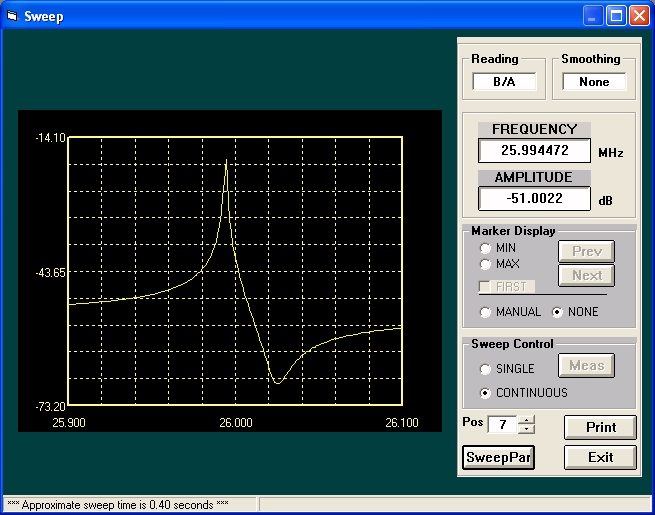Click the AMPLITUDE value field
The height and width of the screenshot is (515, 655).
click(535, 199)
